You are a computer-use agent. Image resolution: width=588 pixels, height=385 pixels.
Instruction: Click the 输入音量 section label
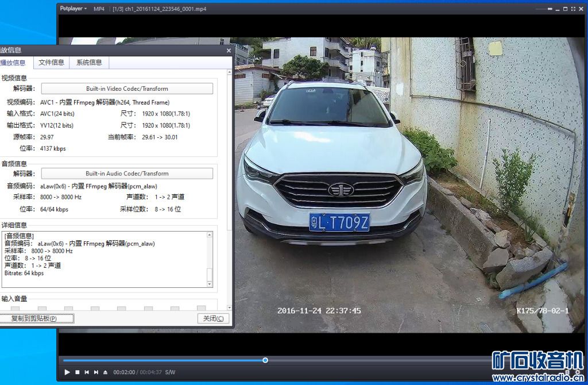pyautogui.click(x=14, y=299)
